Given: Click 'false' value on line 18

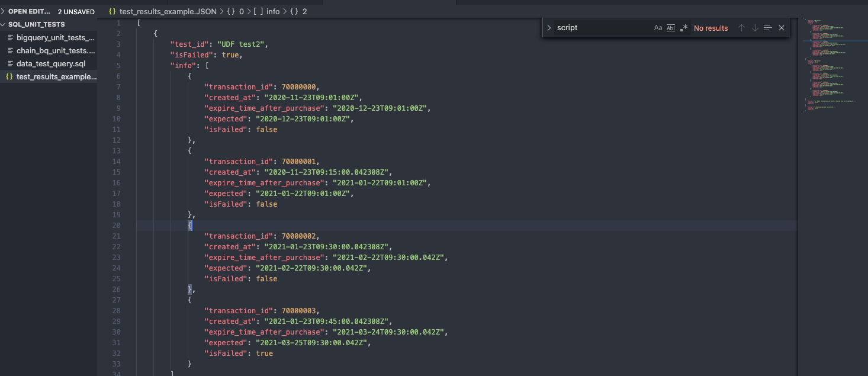Looking at the screenshot, I should pyautogui.click(x=266, y=204).
